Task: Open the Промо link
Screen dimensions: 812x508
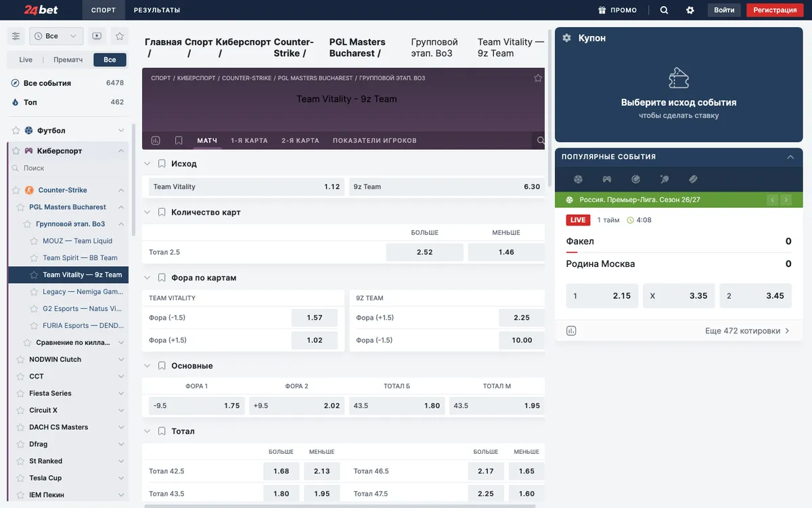Action: click(618, 10)
